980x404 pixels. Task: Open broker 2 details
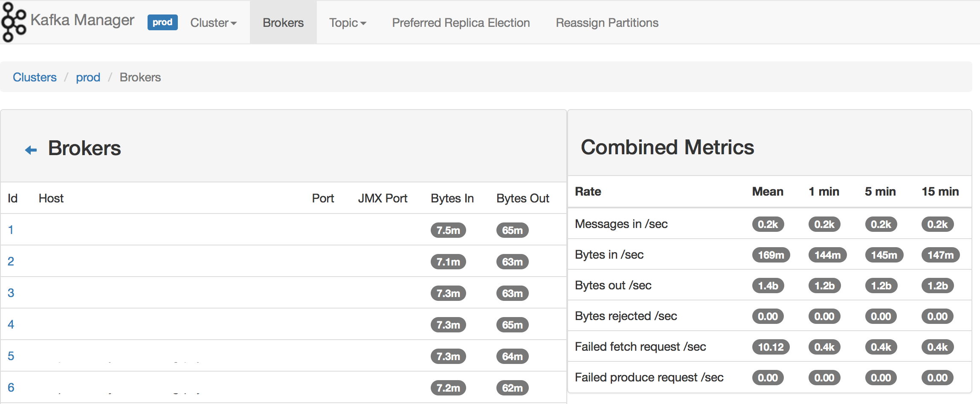pyautogui.click(x=11, y=261)
